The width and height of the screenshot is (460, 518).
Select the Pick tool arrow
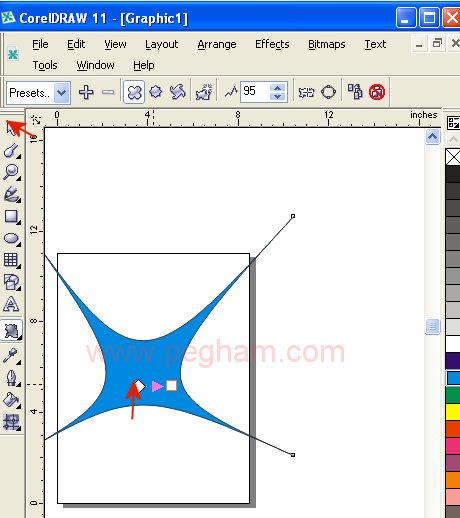[11, 129]
